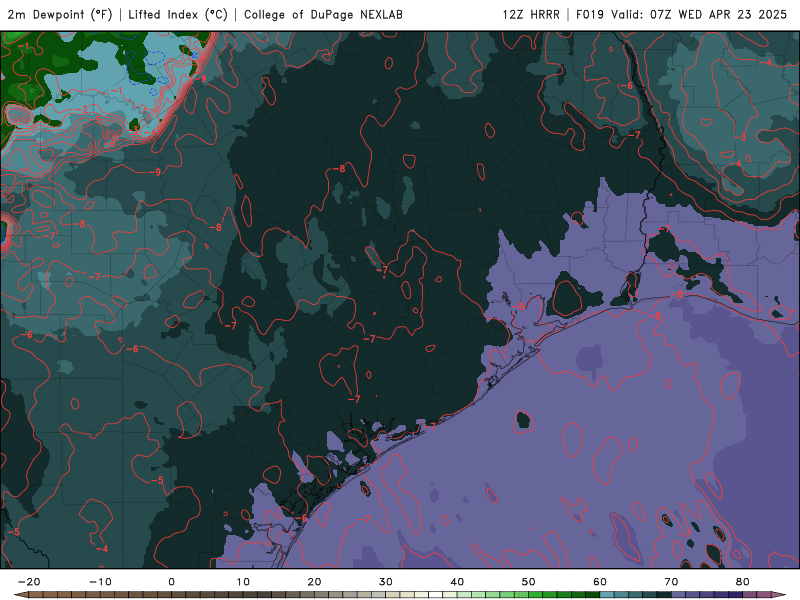This screenshot has width=800, height=600.
Task: Click the "50" color scale label
Action: (529, 582)
